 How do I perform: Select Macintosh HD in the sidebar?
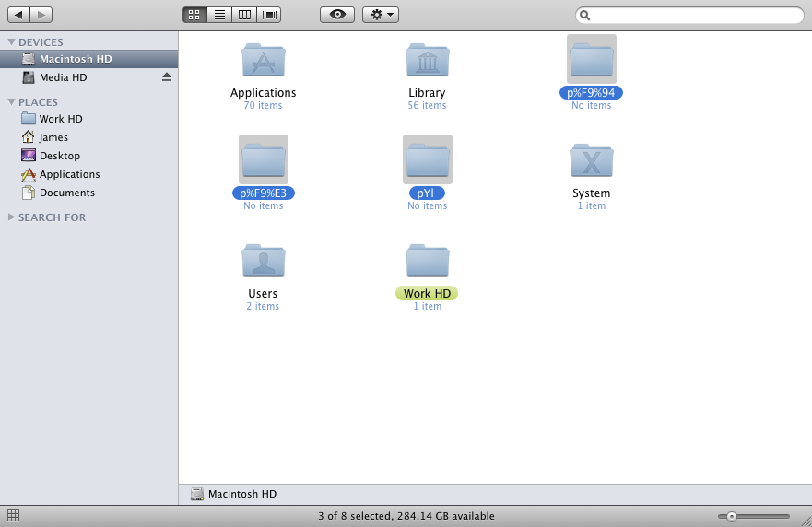click(89, 59)
